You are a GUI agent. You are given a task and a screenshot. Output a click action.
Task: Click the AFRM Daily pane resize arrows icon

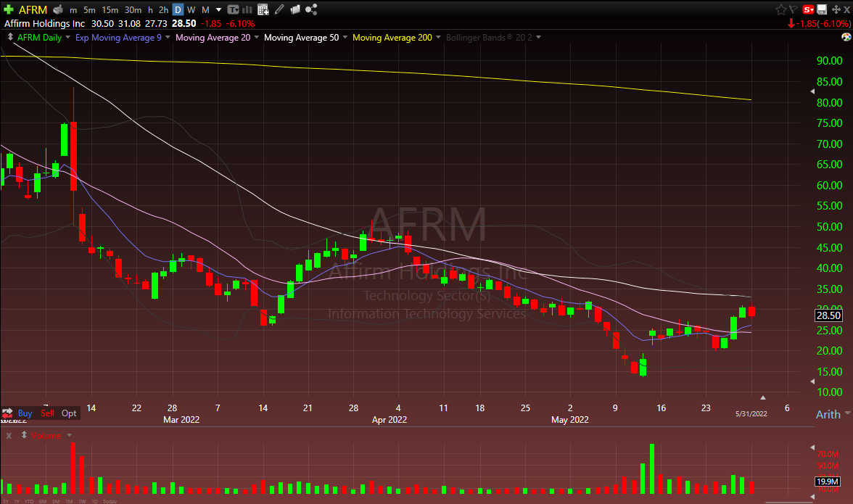pyautogui.click(x=10, y=37)
